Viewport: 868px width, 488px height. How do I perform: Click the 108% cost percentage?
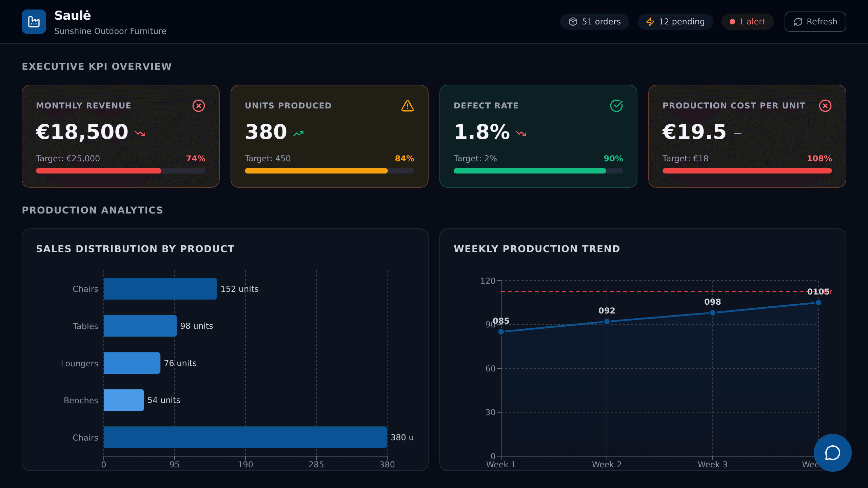[820, 159]
